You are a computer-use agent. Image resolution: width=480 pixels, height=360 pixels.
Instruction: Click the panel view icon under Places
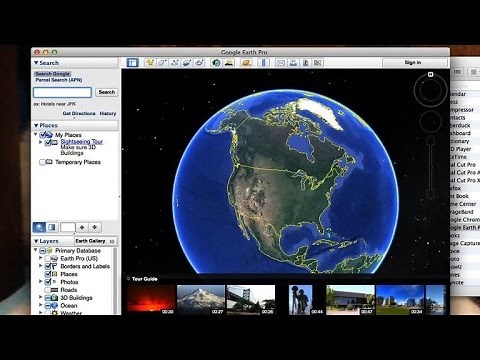pyautogui.click(x=52, y=227)
